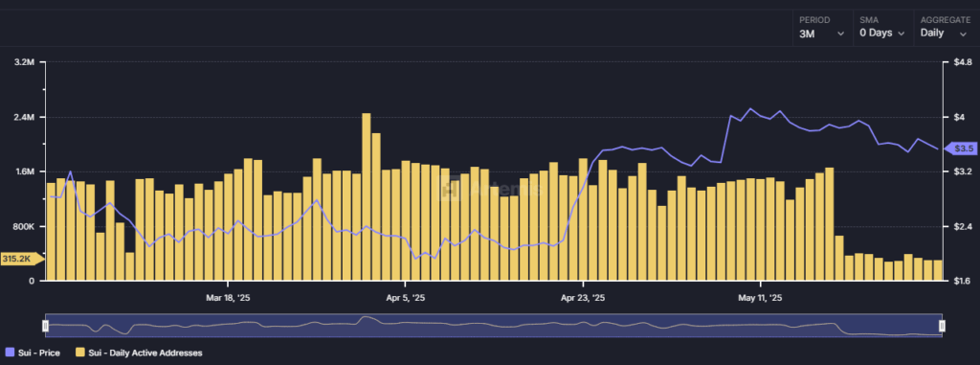Click the Apr 23, '25 axis label
This screenshot has height=365, width=980.
click(583, 299)
